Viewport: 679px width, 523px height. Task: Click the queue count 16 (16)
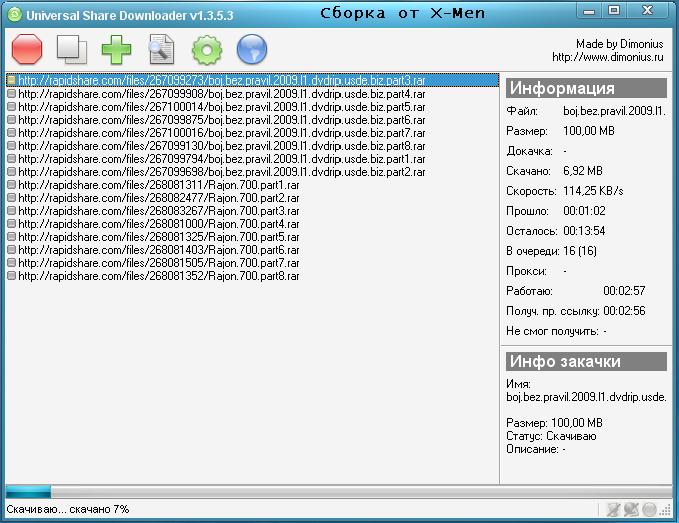[580, 251]
